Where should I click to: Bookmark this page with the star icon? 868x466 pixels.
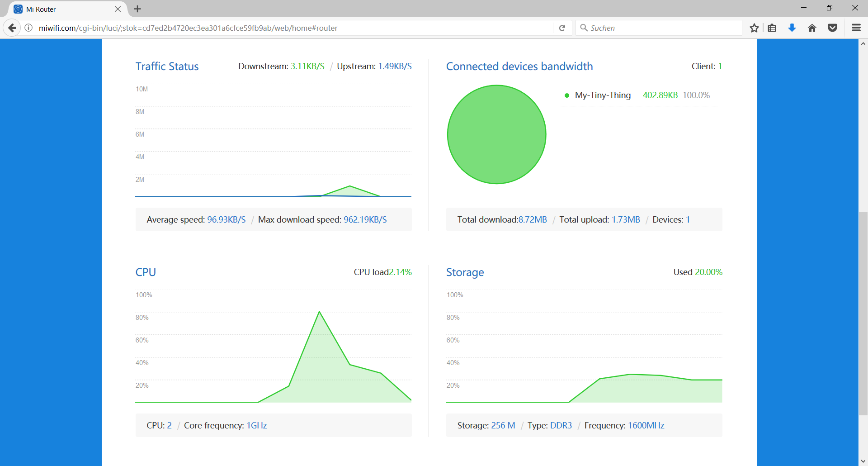point(754,28)
